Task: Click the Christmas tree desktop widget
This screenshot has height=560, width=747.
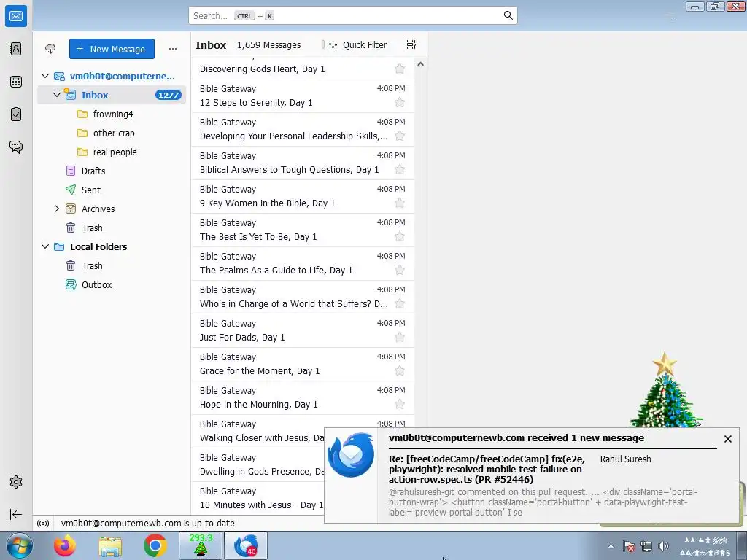Action: (665, 391)
